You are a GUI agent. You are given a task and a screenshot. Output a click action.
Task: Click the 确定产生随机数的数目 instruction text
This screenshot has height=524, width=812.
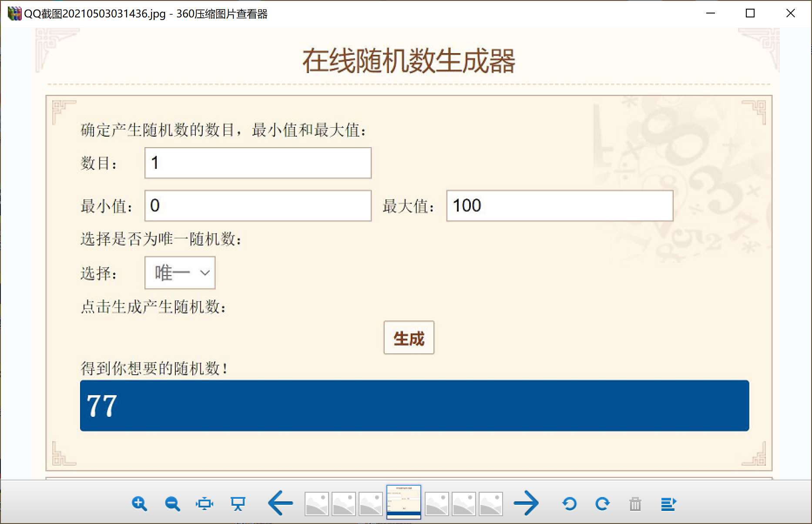223,130
